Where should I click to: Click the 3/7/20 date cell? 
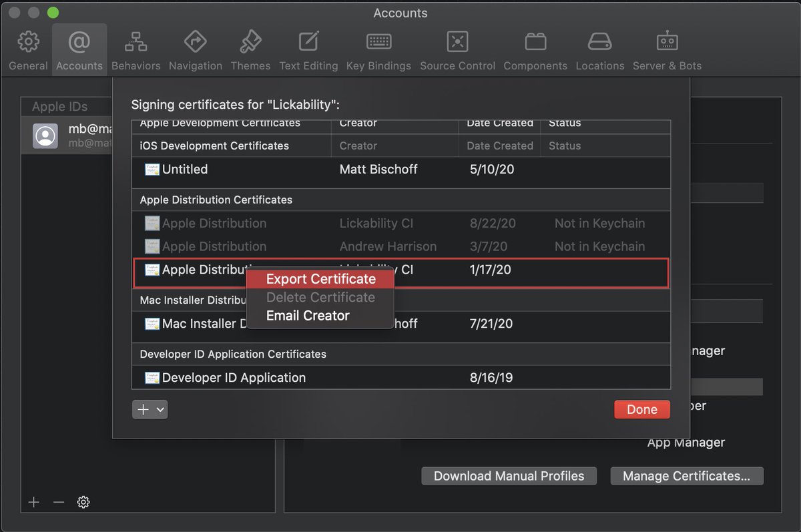(489, 246)
